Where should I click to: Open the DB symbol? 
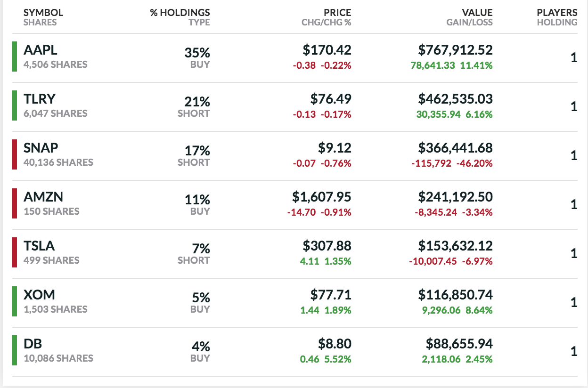[x=32, y=344]
